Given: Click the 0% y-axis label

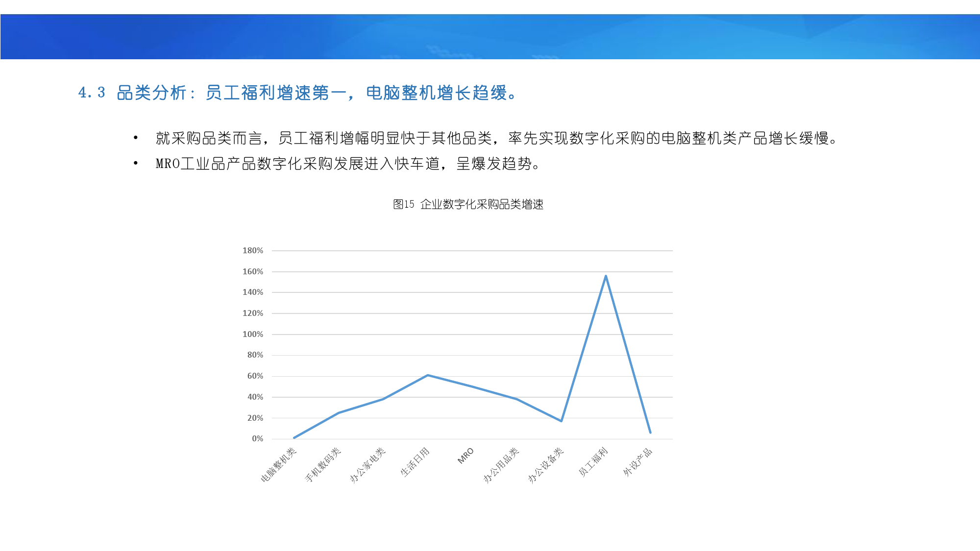Looking at the screenshot, I should pos(257,439).
